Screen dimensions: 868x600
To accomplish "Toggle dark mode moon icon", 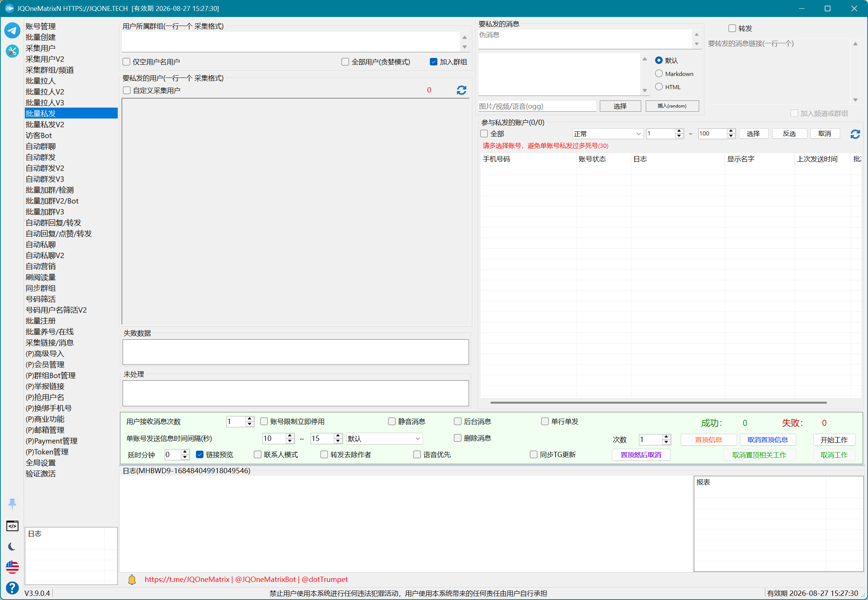I will pos(12,547).
